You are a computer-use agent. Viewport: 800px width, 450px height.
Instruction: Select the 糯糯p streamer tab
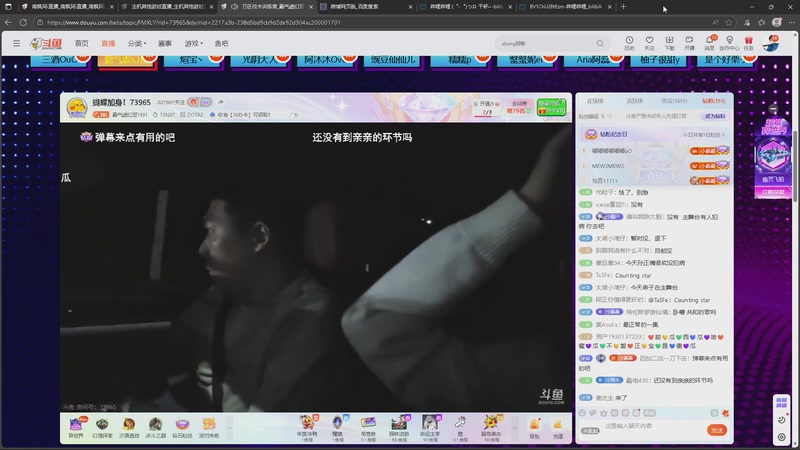click(x=460, y=61)
